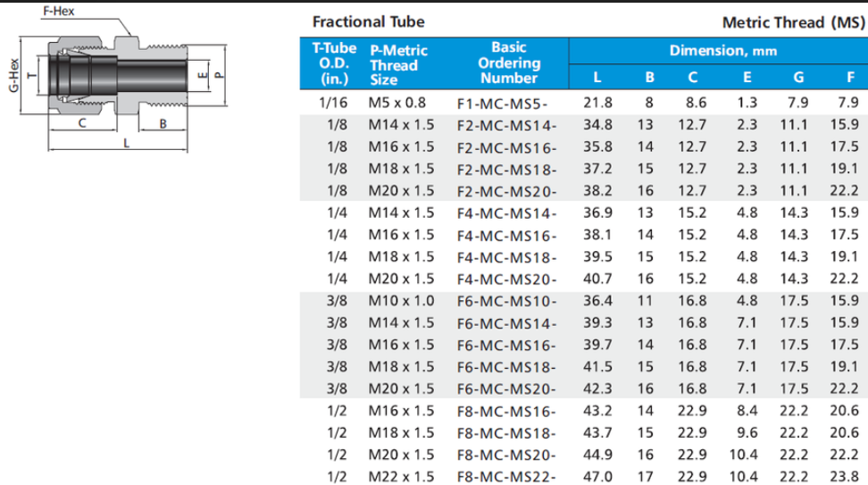868x485 pixels.
Task: Click the P-Metric Thread Size column header
Action: click(x=397, y=64)
